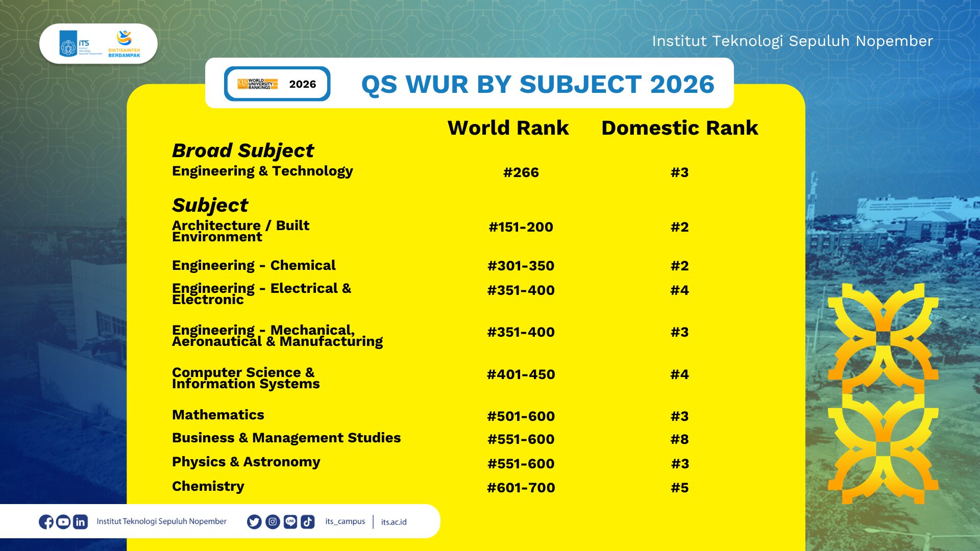Open the Facebook icon in footer
Screen dimensions: 980x551
(47, 521)
